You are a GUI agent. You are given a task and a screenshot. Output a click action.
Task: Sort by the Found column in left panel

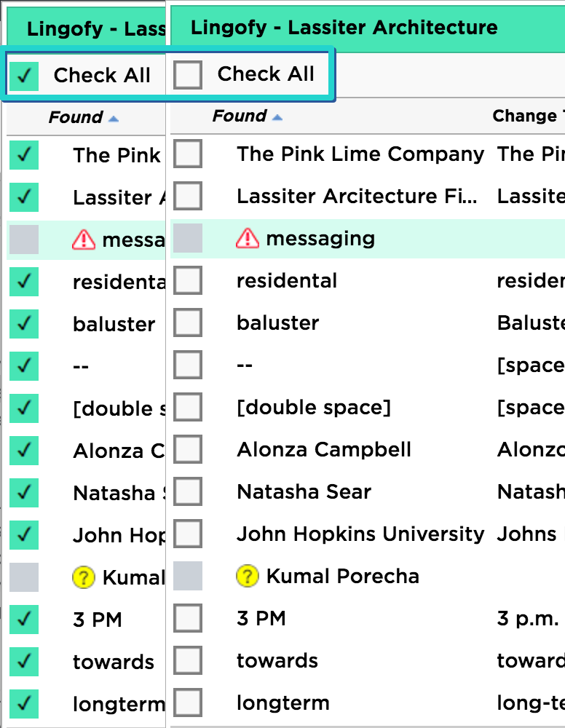76,117
